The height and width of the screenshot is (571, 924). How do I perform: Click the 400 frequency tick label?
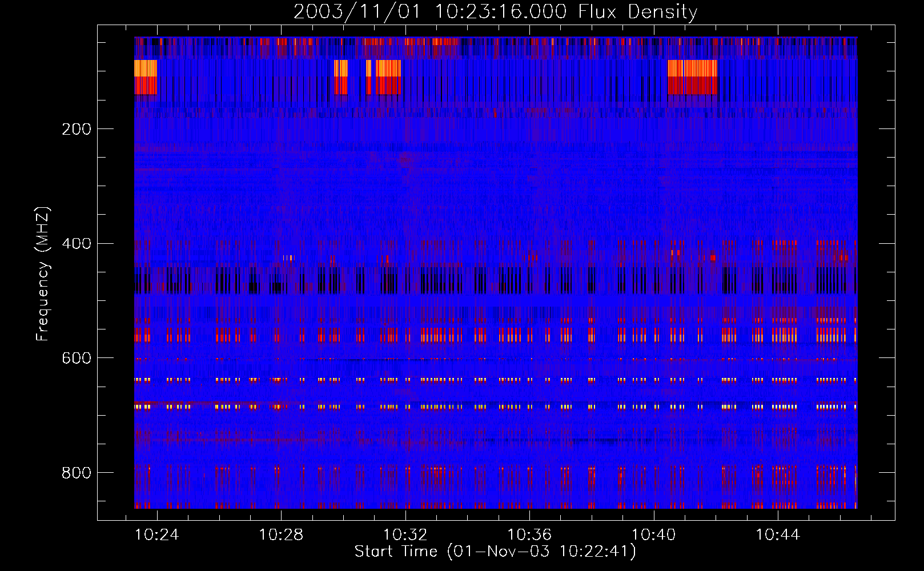point(77,244)
